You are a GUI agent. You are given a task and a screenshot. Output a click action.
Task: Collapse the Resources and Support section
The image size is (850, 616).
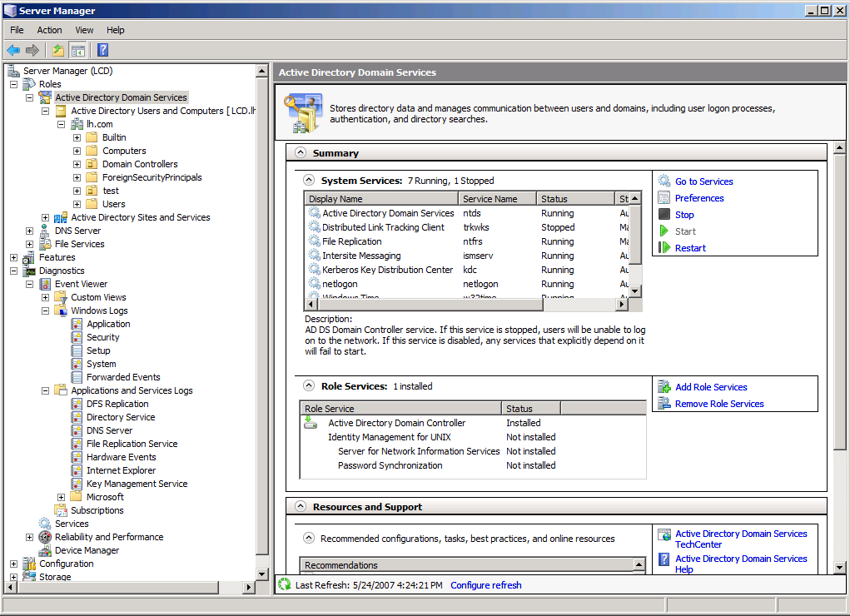[x=301, y=506]
